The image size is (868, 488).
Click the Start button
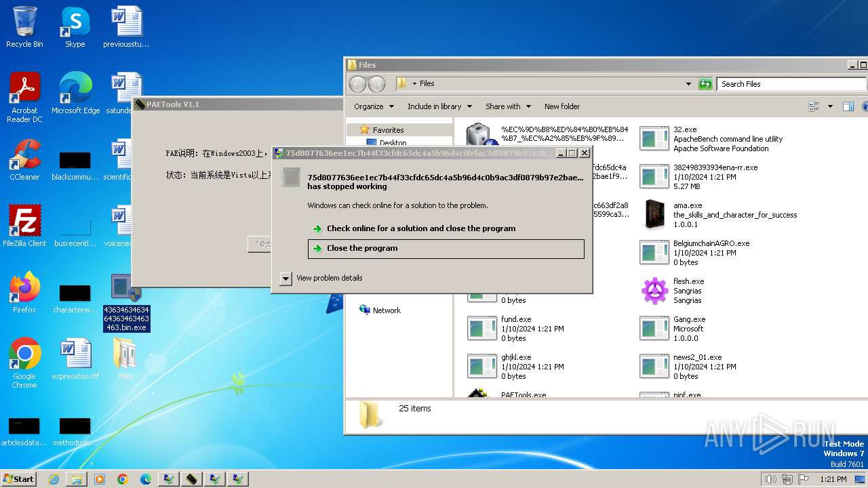click(18, 479)
